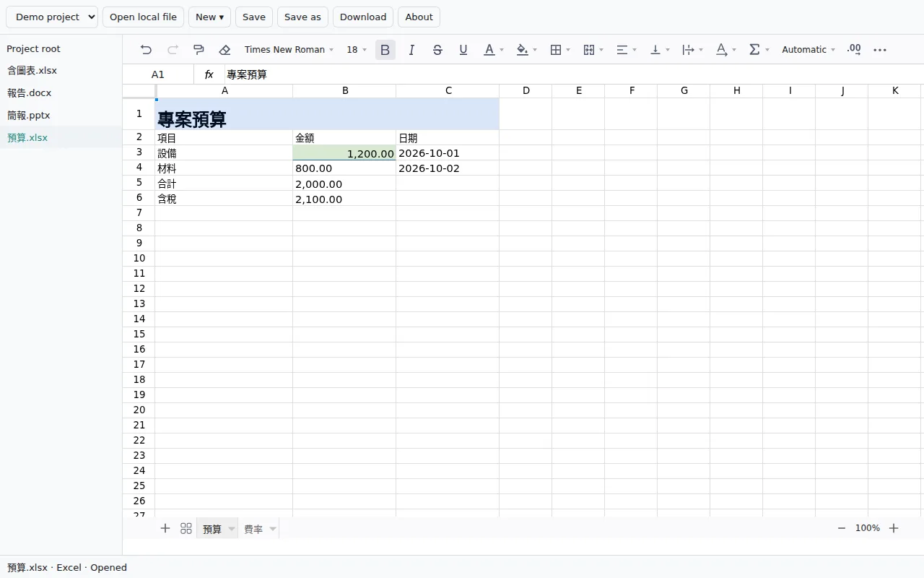Click the Save as button
The image size is (924, 578).
pos(302,17)
